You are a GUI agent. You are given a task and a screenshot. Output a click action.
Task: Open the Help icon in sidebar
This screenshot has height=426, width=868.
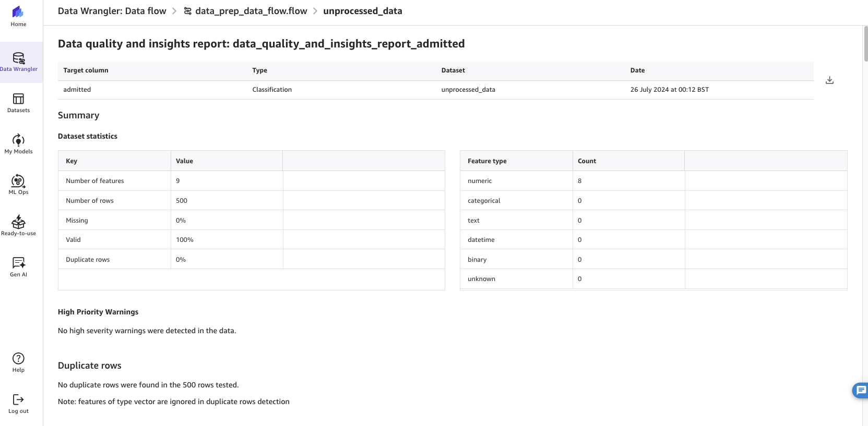pyautogui.click(x=18, y=362)
